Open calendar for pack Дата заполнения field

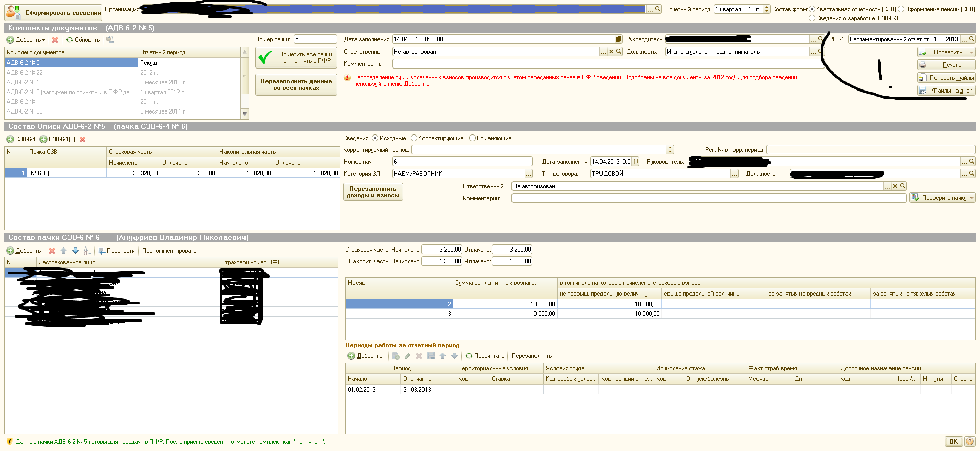pos(635,162)
